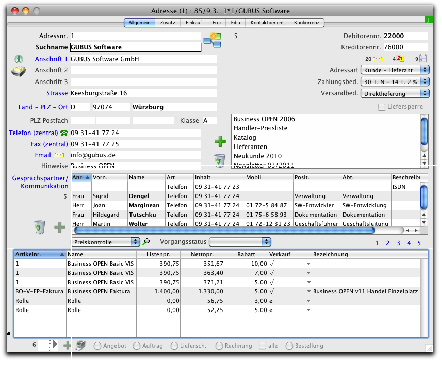
Task: Click the yellow note icon labeled 20
Action: (x=378, y=59)
